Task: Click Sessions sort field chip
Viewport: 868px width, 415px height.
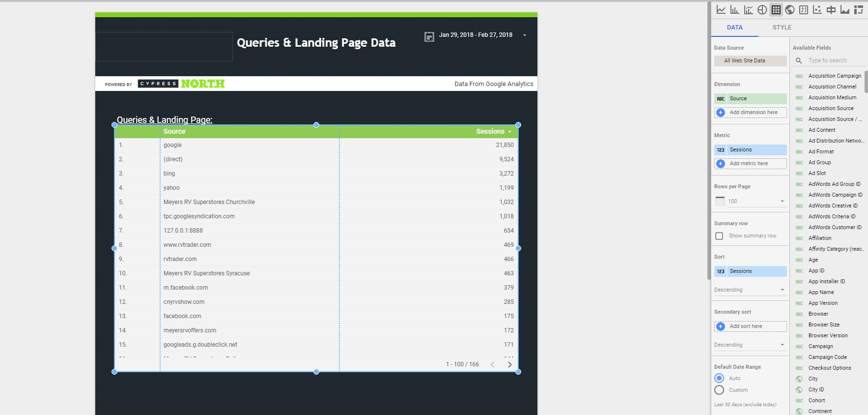Action: (751, 271)
